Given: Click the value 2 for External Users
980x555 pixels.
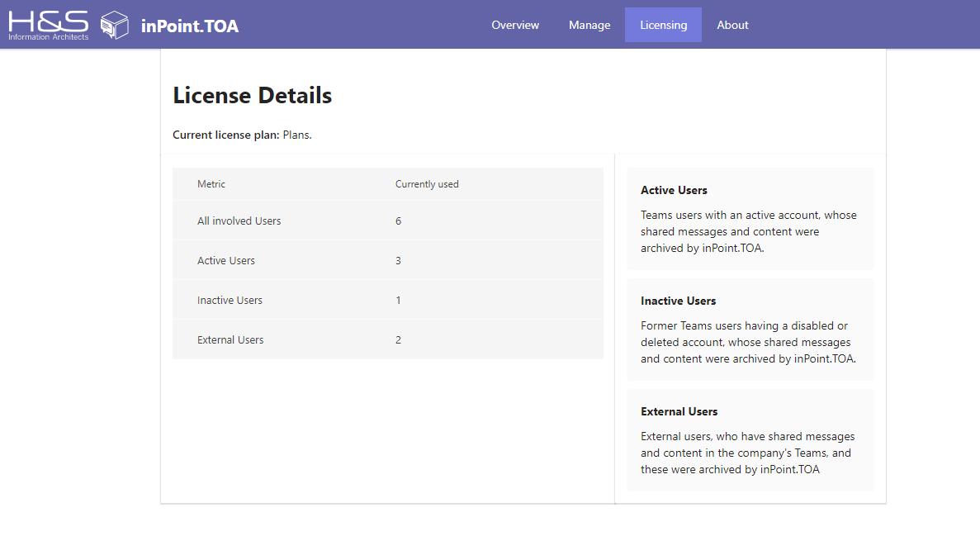Looking at the screenshot, I should 398,340.
